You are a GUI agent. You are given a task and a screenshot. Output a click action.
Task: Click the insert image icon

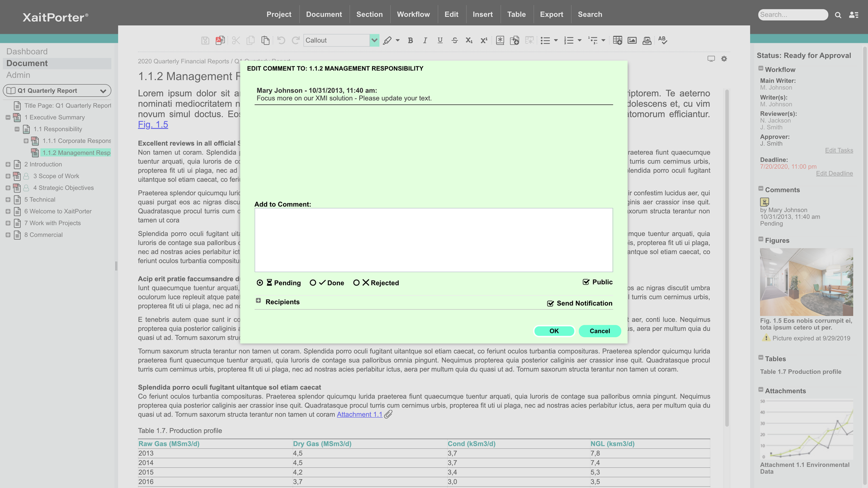click(632, 41)
